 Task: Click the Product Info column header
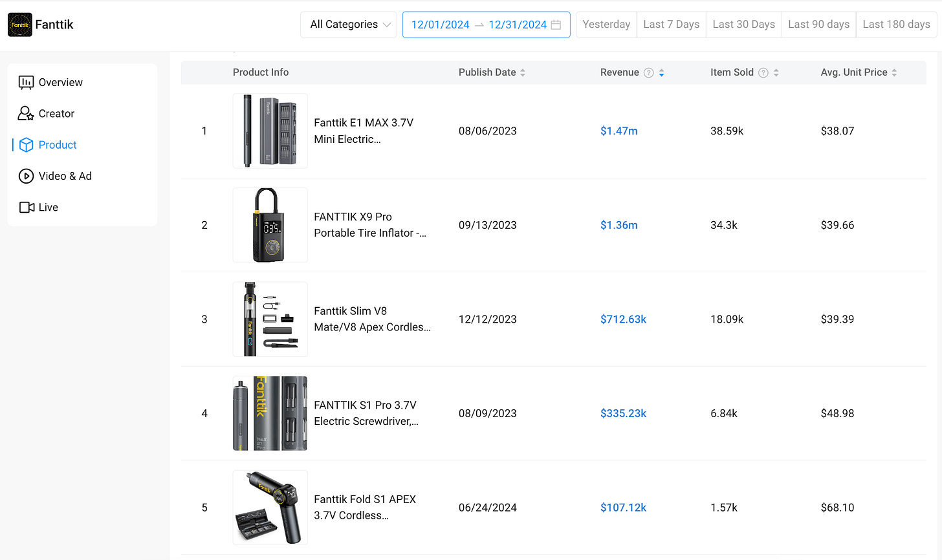coord(261,72)
